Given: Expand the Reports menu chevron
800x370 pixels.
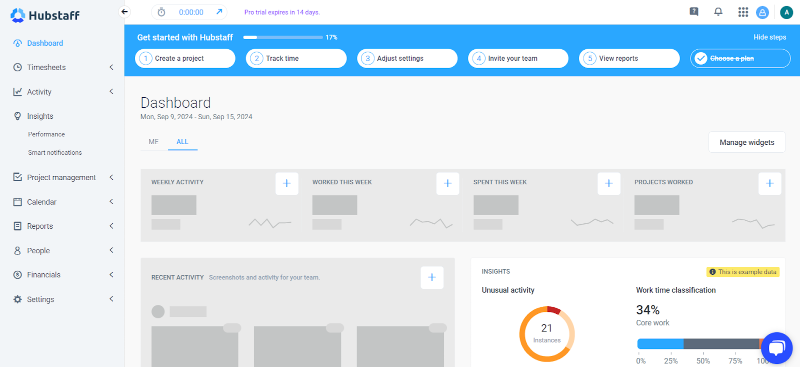Looking at the screenshot, I should point(111,226).
